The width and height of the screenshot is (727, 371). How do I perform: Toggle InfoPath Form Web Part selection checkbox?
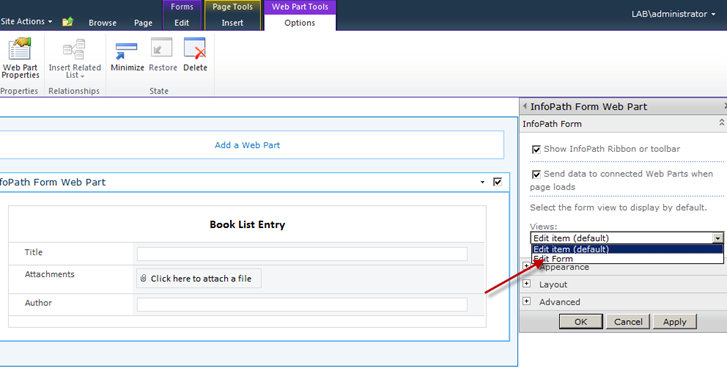[x=497, y=182]
